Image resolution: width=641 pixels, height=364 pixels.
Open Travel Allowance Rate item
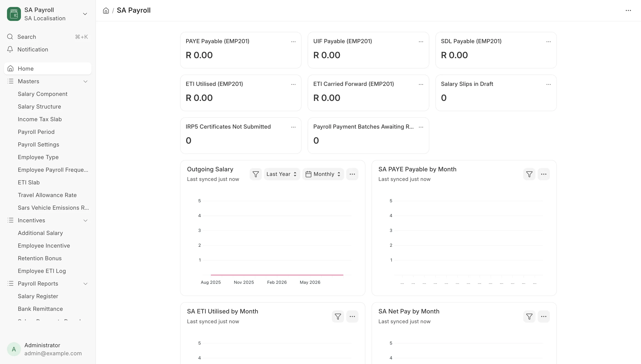tap(47, 195)
